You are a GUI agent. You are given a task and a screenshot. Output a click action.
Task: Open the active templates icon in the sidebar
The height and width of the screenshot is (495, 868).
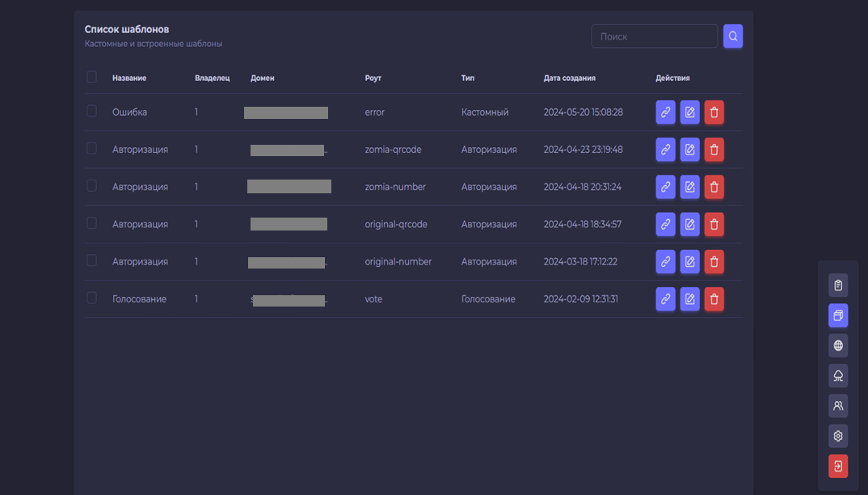[838, 315]
